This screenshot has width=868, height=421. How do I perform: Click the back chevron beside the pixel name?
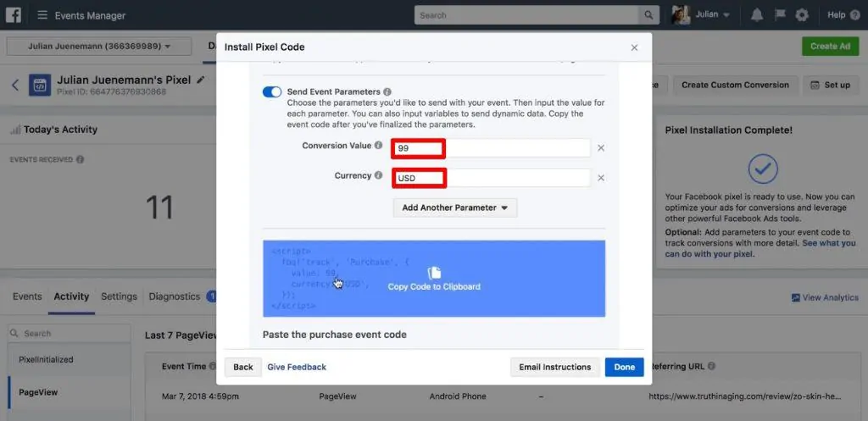pyautogui.click(x=15, y=85)
